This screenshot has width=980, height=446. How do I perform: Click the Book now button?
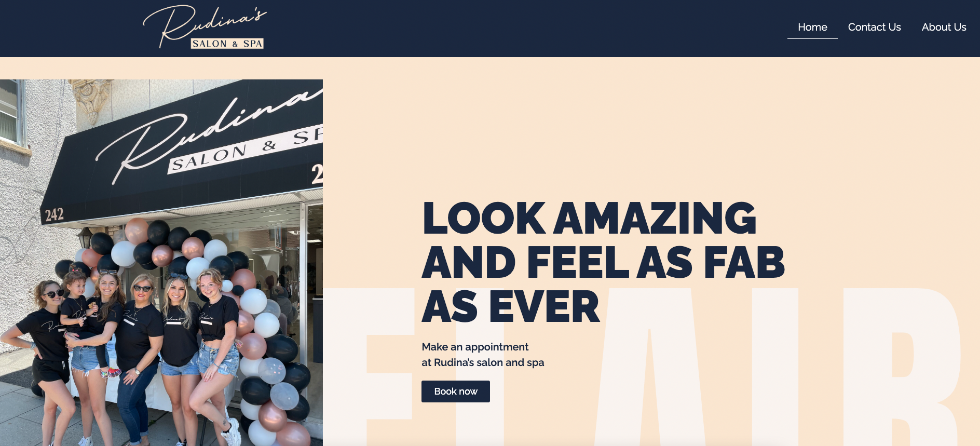coord(455,391)
